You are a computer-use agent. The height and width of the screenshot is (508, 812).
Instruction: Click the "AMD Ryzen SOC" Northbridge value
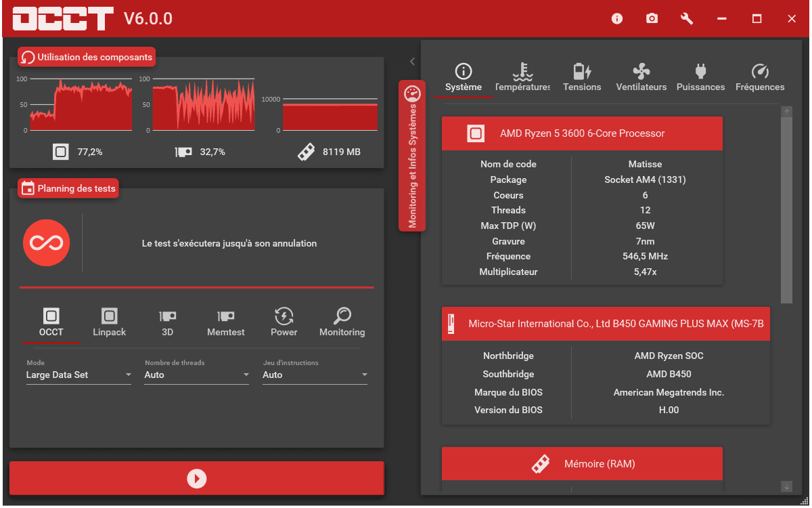(x=669, y=356)
